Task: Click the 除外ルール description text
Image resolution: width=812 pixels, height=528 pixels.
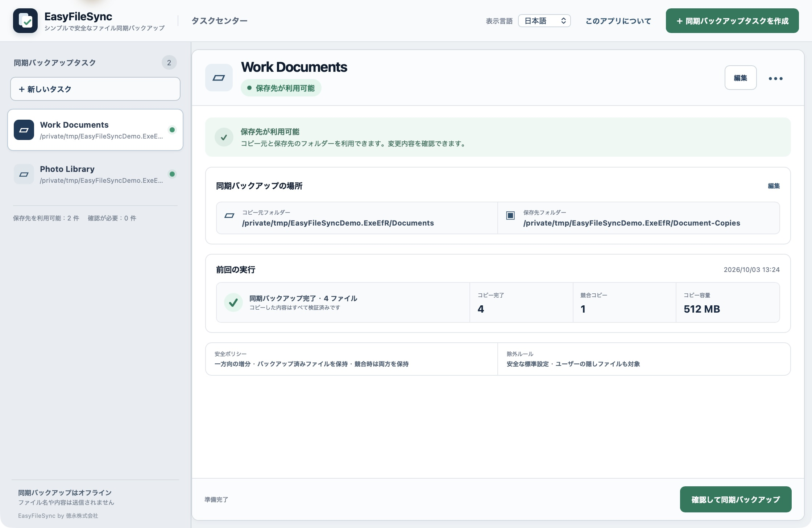Action: click(x=573, y=364)
